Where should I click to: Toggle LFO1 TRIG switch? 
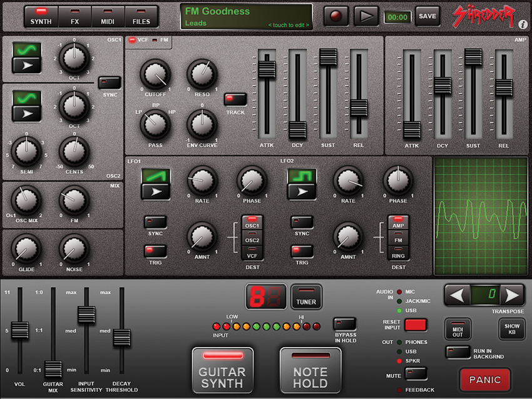[x=155, y=251]
